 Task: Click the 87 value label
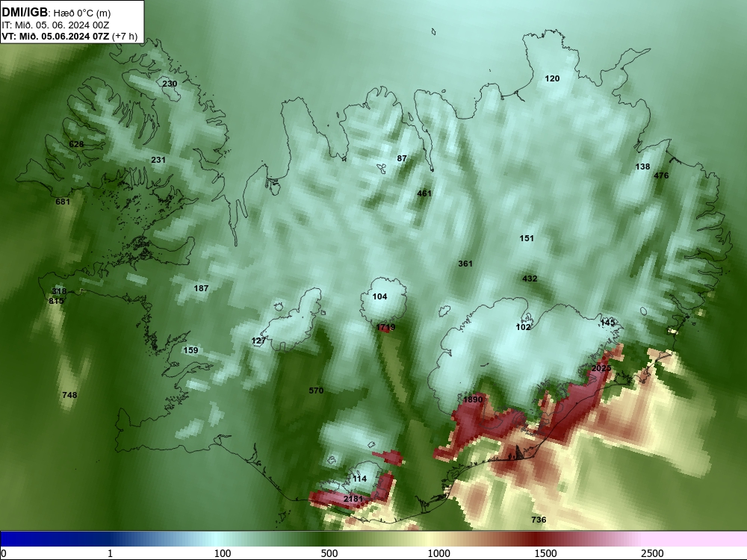[402, 158]
